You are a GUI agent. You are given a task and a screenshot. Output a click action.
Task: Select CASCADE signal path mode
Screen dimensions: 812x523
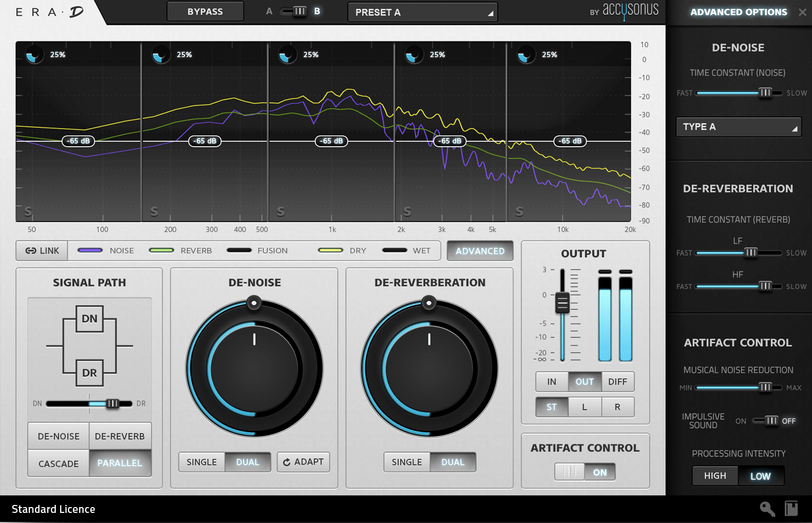(x=58, y=463)
